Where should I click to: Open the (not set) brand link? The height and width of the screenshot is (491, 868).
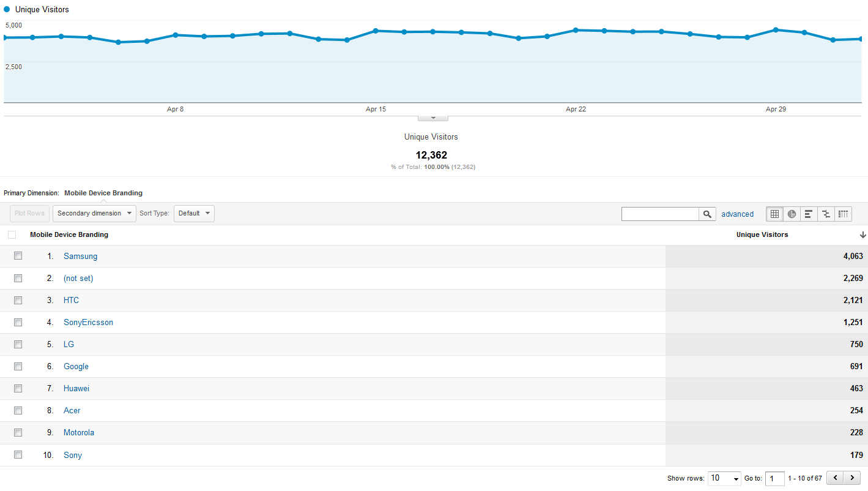tap(78, 279)
